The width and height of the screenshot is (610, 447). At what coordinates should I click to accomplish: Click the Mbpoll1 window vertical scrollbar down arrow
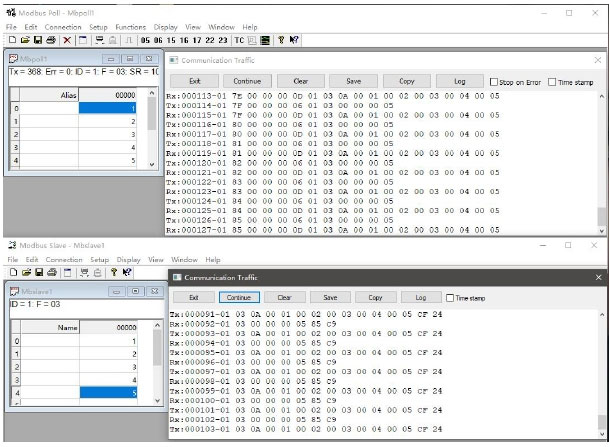click(152, 163)
